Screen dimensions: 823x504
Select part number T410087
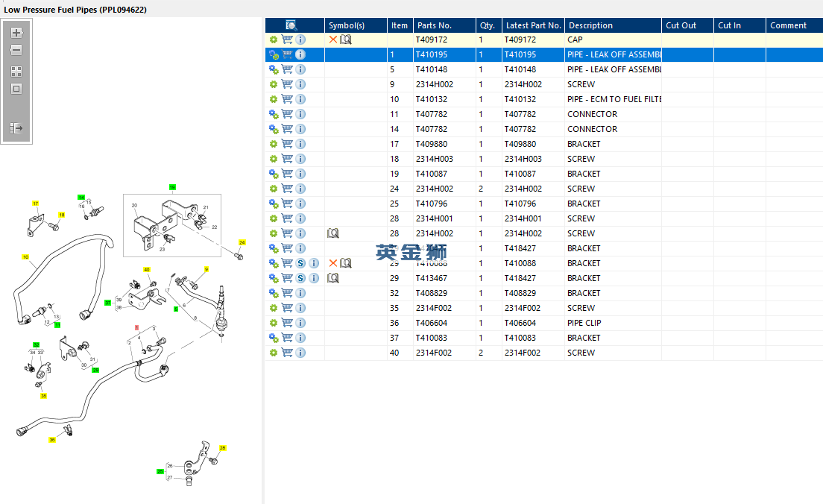point(432,174)
